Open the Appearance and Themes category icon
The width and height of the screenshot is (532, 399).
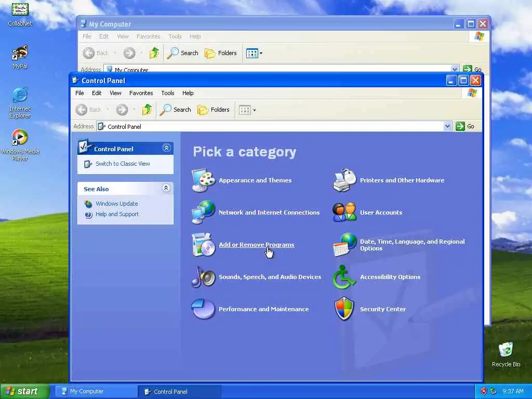pyautogui.click(x=203, y=180)
